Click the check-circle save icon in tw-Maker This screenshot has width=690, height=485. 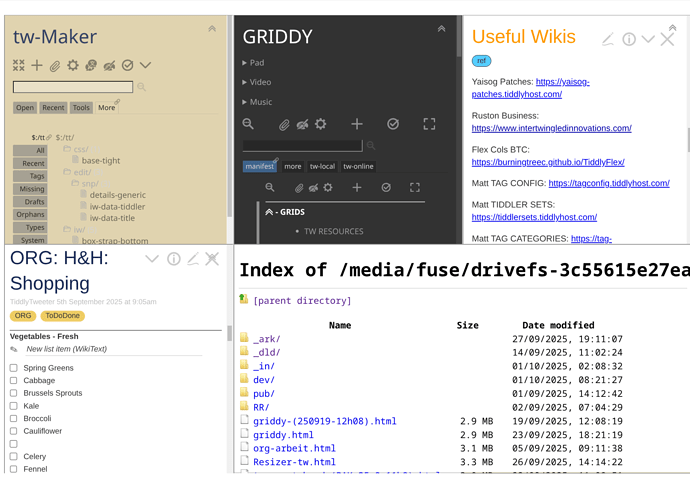pos(127,66)
